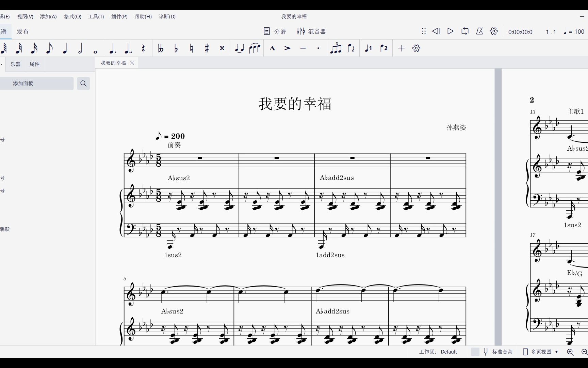Open the page view (多页视图) dropdown
The height and width of the screenshot is (368, 588).
coord(541,352)
